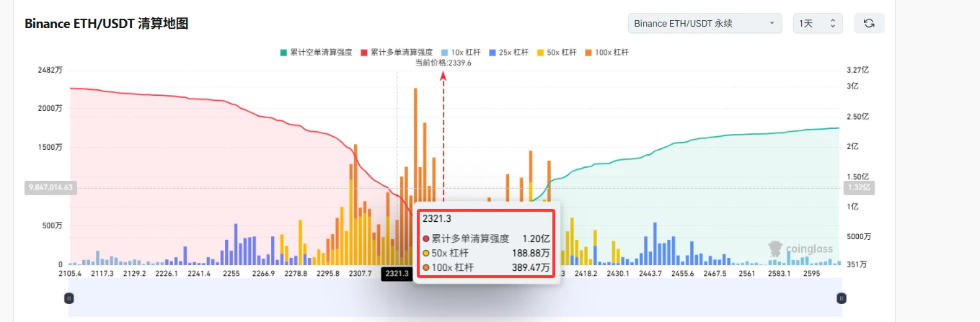This screenshot has width=980, height=322.
Task: Click the lavender zoom range band below the chart
Action: pyautogui.click(x=455, y=298)
